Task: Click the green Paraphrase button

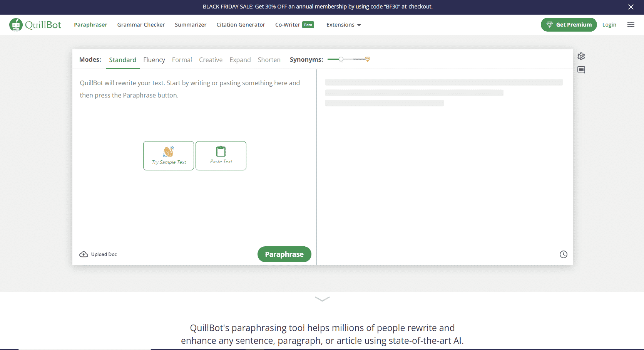Action: (284, 254)
